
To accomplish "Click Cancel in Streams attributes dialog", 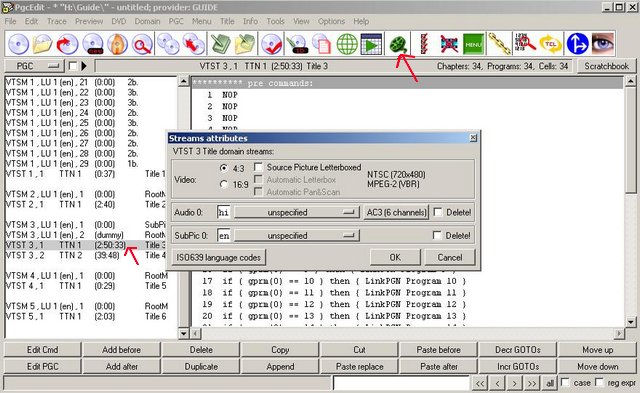I will click(x=450, y=258).
